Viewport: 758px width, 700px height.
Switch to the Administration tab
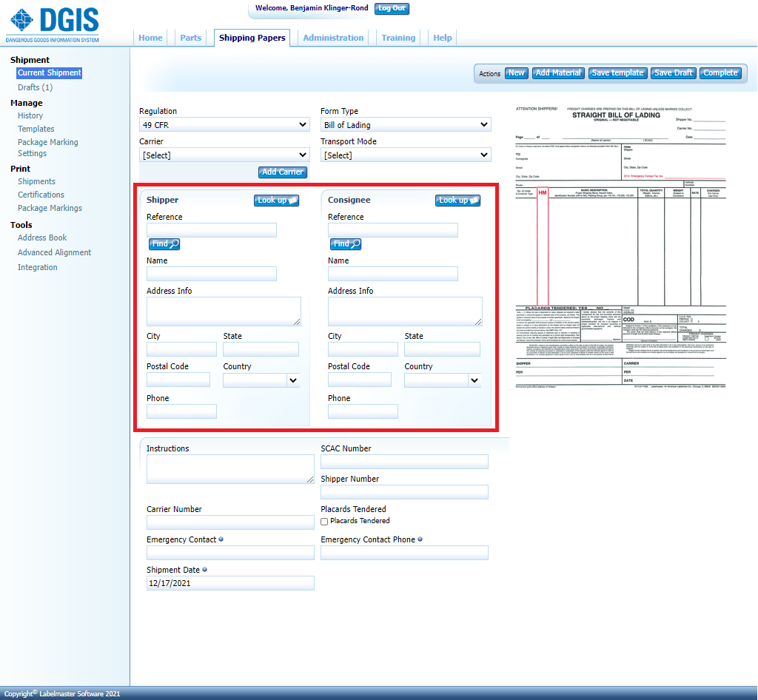[333, 38]
